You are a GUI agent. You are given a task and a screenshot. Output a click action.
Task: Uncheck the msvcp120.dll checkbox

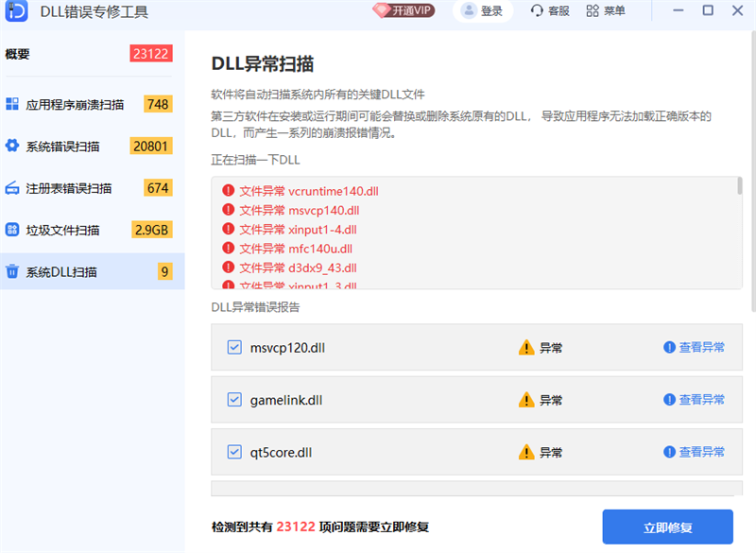pyautogui.click(x=234, y=347)
